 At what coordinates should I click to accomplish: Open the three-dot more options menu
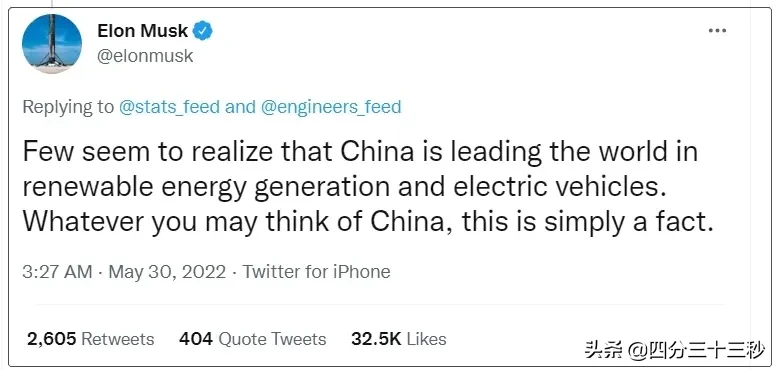717,31
